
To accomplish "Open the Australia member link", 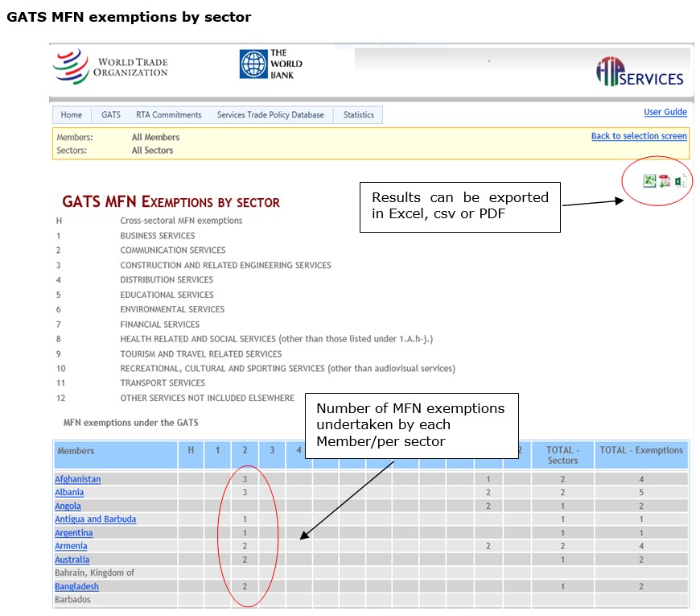I will (x=72, y=560).
